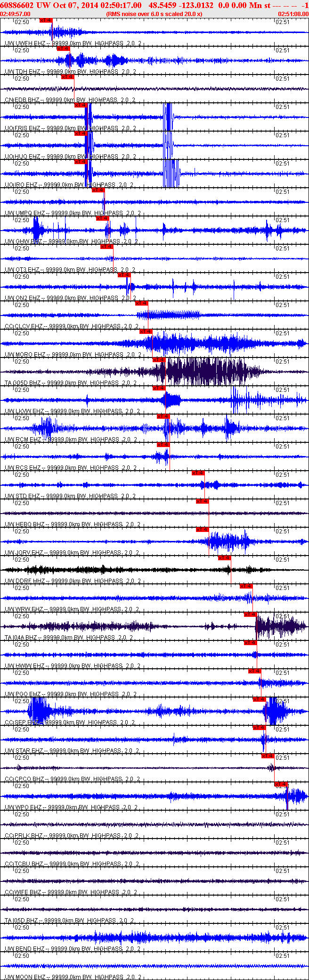Click the xT 4 pick marker on EDB trace
The height and width of the screenshot is (980, 309).
68,77
